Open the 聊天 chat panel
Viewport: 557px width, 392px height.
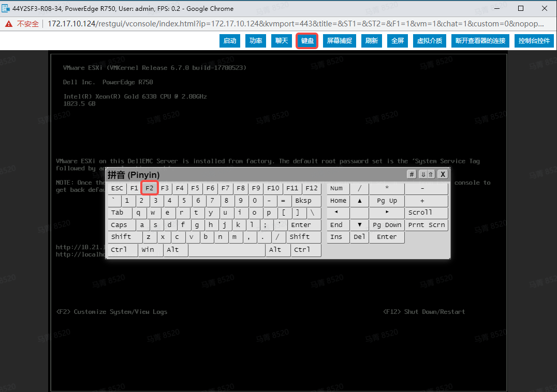pos(281,40)
